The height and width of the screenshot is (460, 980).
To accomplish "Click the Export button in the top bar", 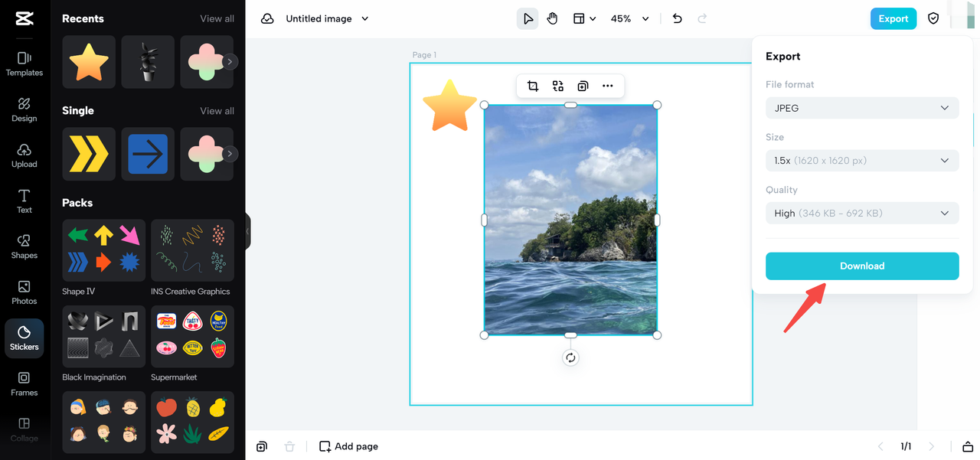I will pos(893,18).
